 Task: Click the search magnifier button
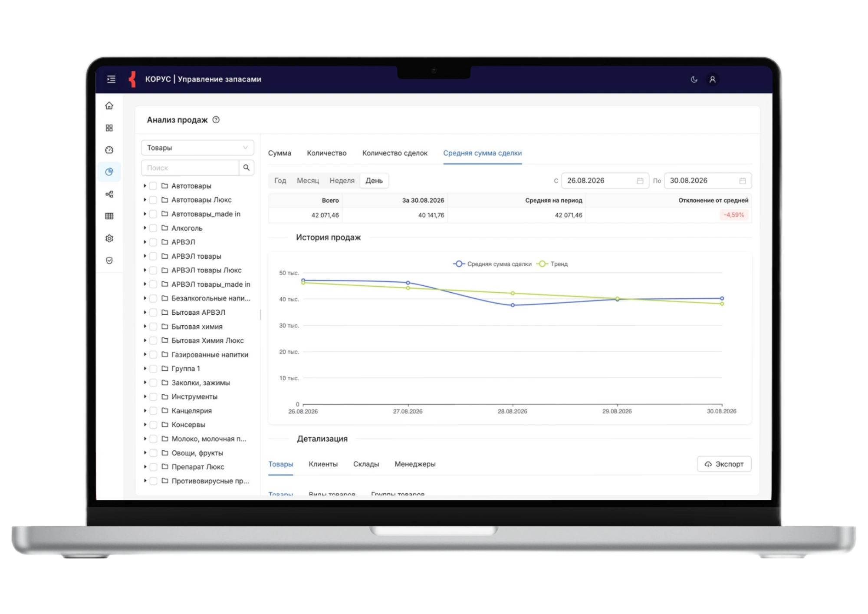(246, 168)
